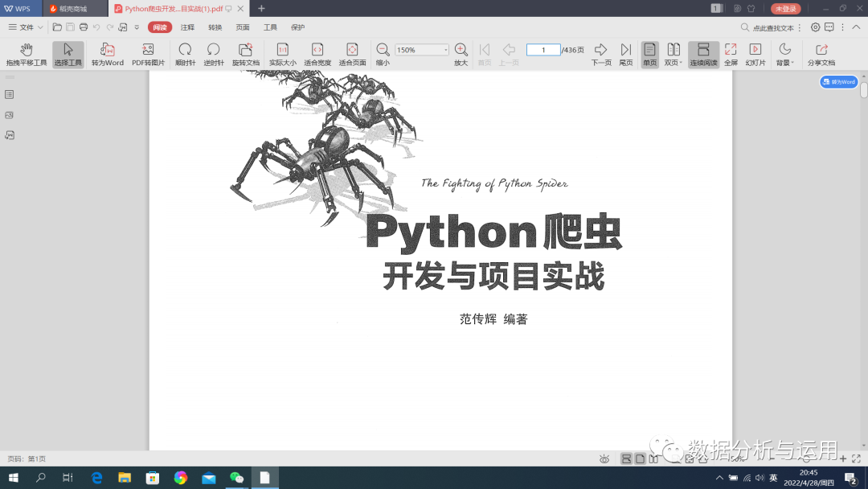Open the feedback chat bubble icon
This screenshot has width=868, height=489.
(x=829, y=27)
